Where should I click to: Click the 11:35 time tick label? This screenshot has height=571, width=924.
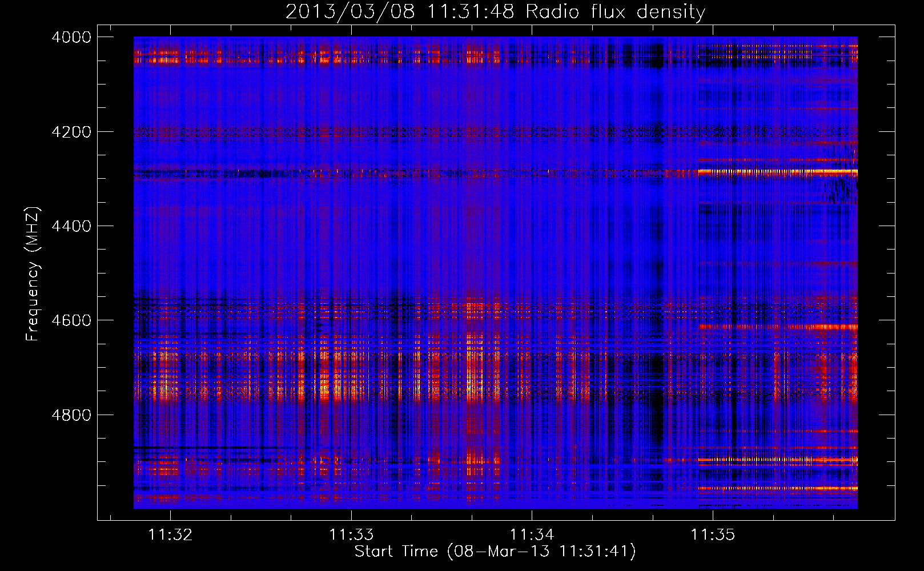[713, 534]
